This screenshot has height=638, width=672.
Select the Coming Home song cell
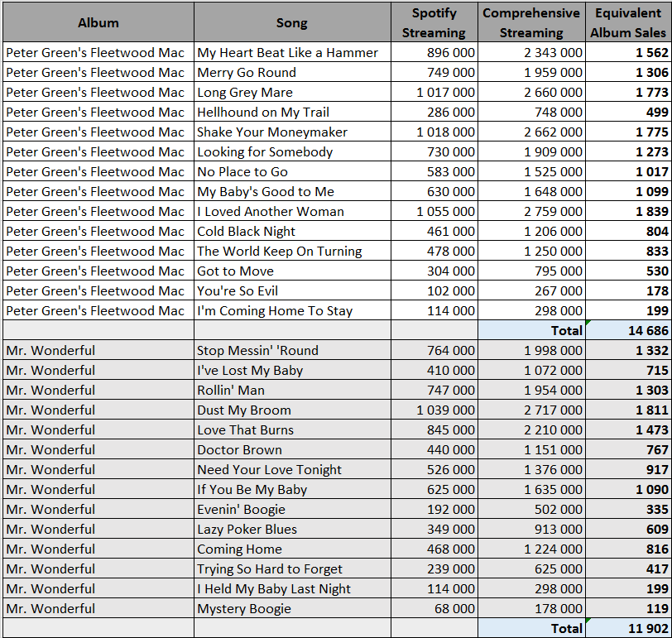click(x=292, y=549)
